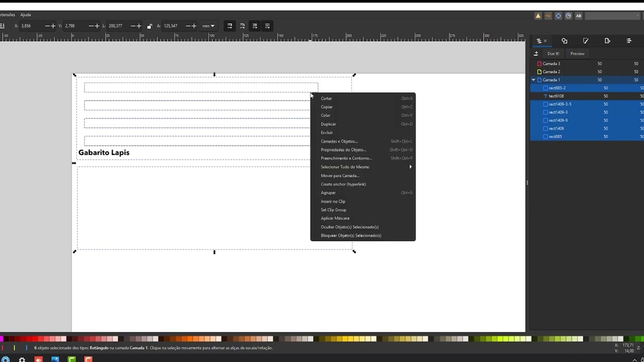Open the mm units dropdown
The height and width of the screenshot is (362, 644).
(x=208, y=26)
